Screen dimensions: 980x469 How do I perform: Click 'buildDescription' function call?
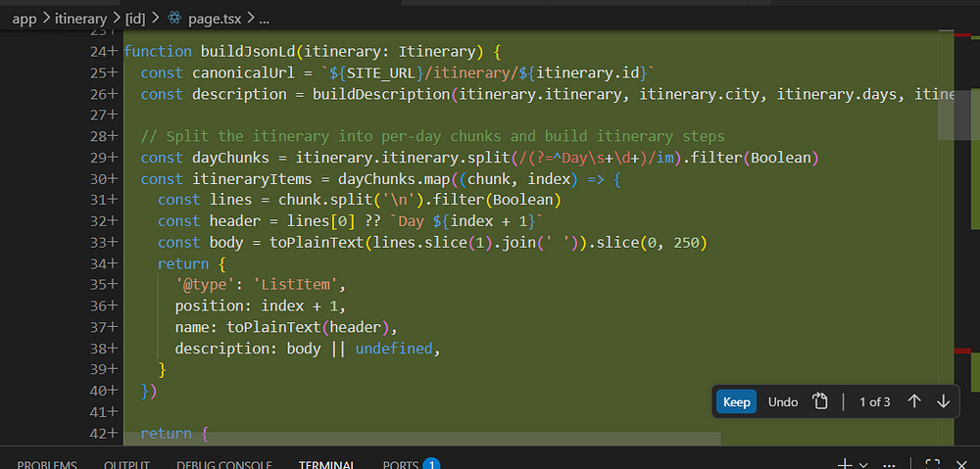[381, 94]
